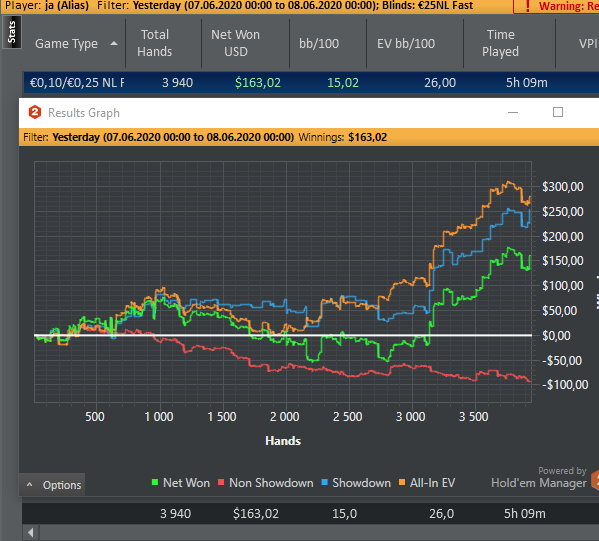Click the 26,00 EV bb/100 value

pos(440,83)
